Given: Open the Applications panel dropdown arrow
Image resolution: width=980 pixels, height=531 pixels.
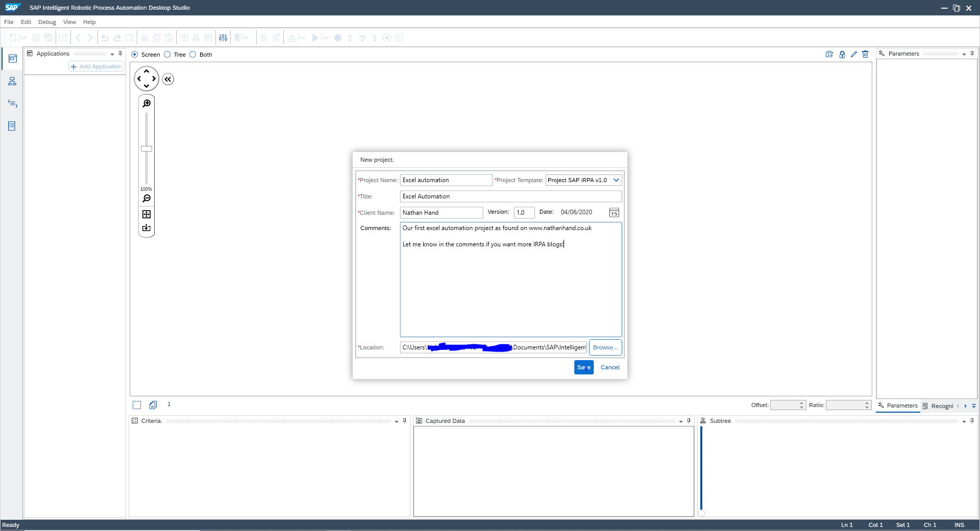Looking at the screenshot, I should (112, 54).
